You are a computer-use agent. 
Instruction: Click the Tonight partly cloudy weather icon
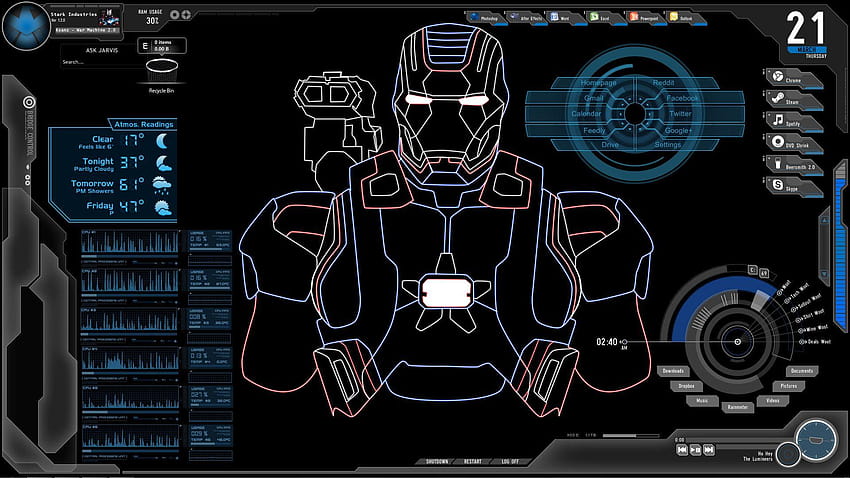coord(163,163)
